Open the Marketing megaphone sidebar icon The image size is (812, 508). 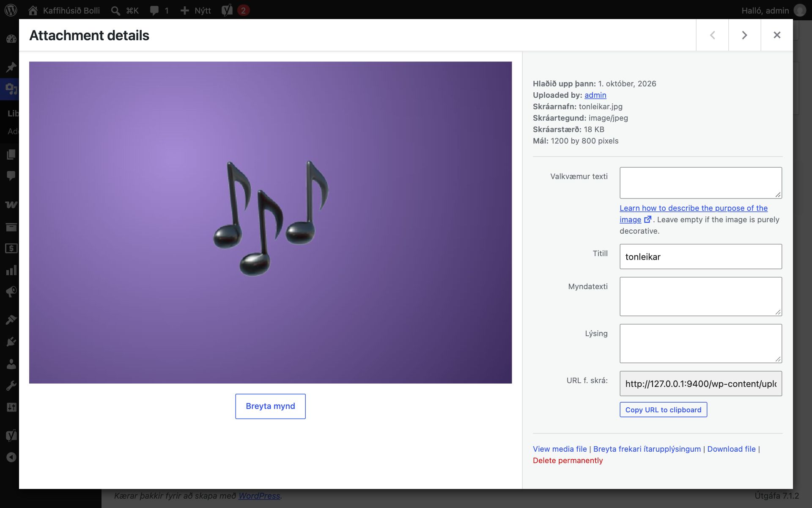pos(11,292)
